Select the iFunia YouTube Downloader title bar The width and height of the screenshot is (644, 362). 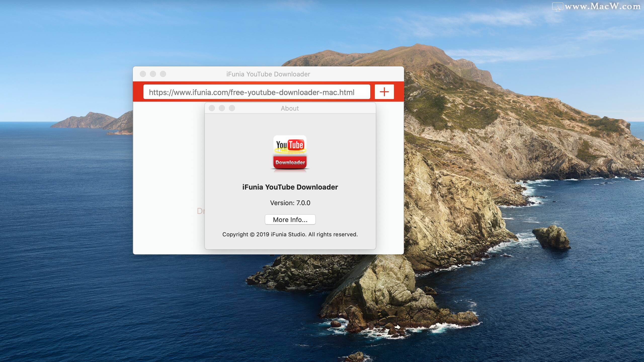[268, 74]
